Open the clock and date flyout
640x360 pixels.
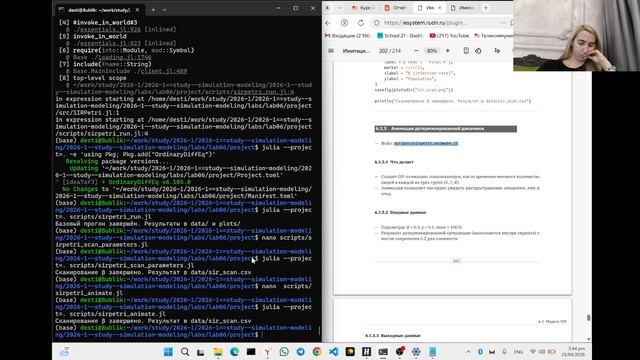pos(573,352)
